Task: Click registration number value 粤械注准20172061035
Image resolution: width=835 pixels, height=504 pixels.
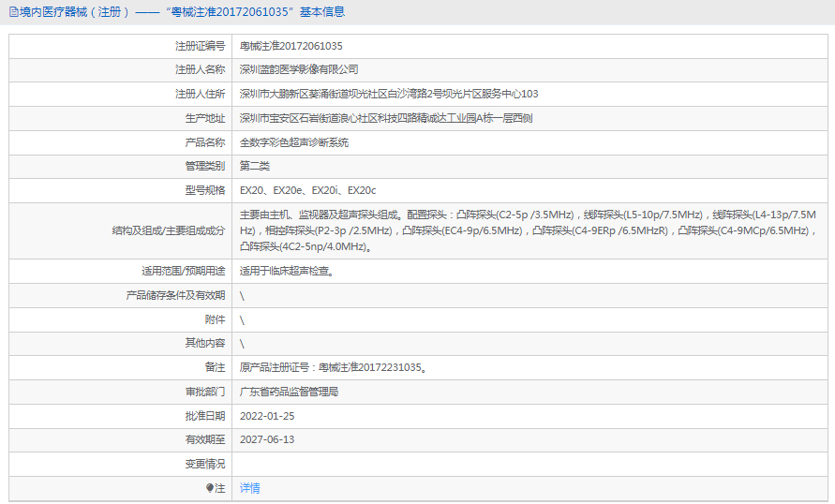Action: 291,46
